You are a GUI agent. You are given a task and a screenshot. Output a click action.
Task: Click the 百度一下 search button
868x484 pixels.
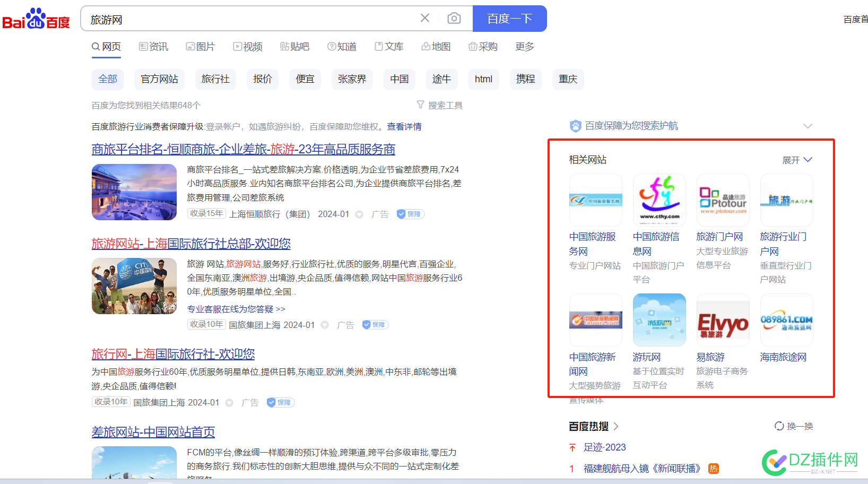click(509, 19)
